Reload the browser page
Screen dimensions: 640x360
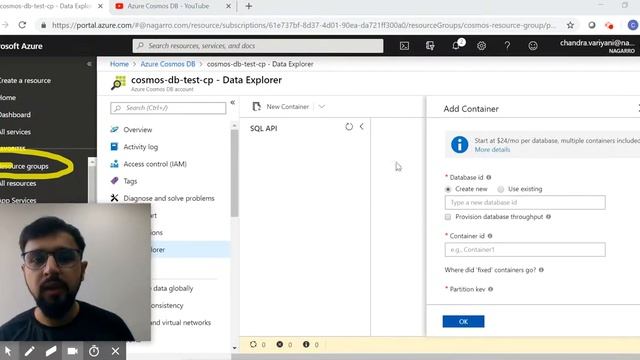point(22,25)
